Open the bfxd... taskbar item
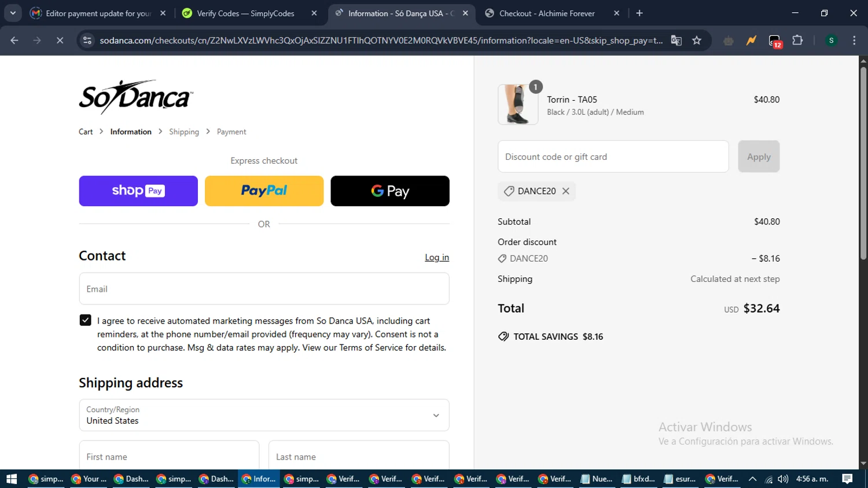 638,479
